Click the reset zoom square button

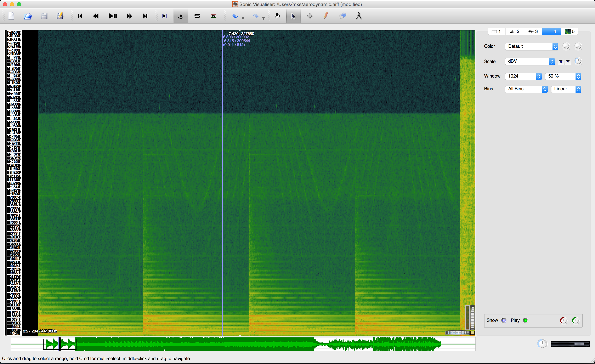click(472, 333)
